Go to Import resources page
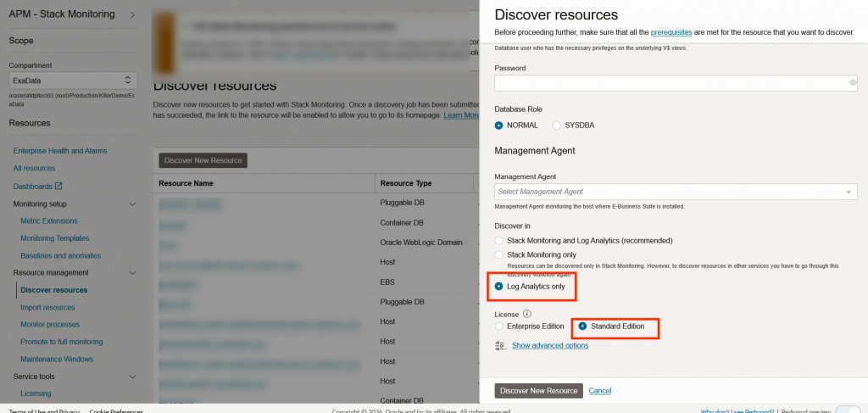 tap(47, 308)
